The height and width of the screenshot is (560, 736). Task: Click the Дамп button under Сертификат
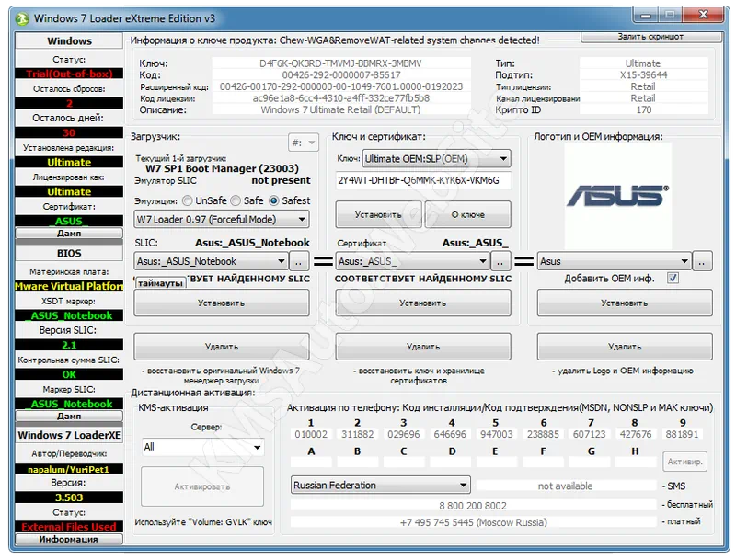(69, 233)
